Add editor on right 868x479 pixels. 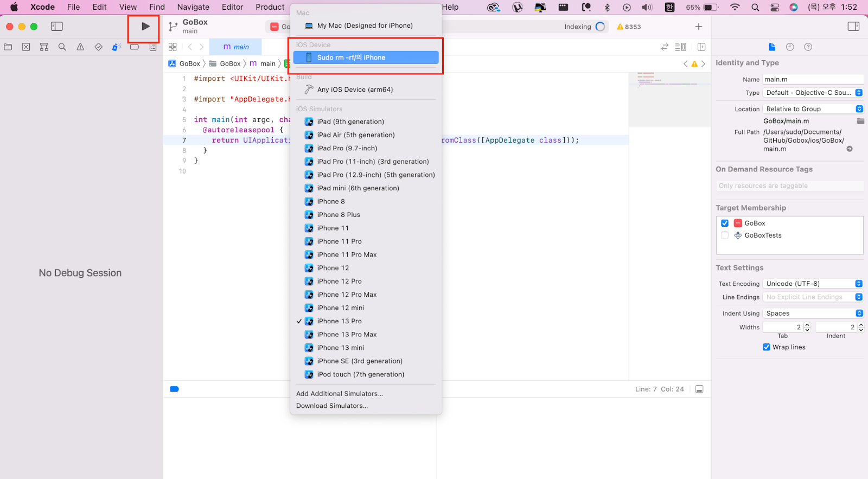[x=701, y=47]
